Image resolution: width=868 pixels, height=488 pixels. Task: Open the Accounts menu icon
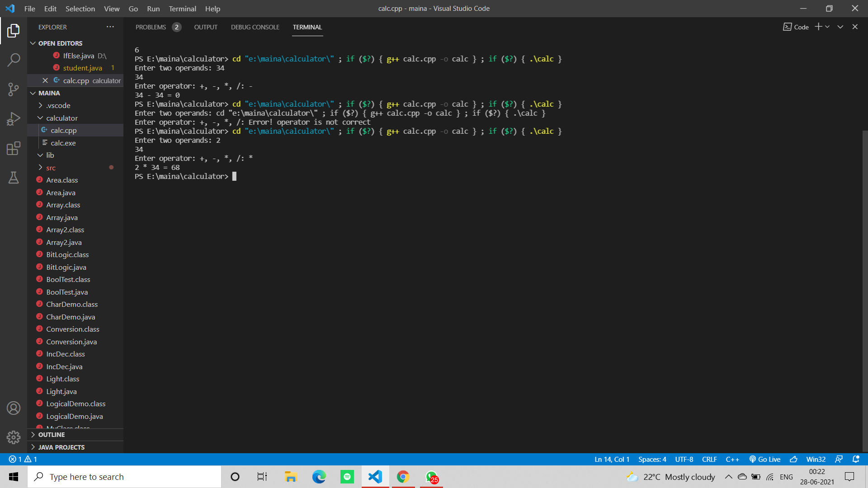(14, 408)
